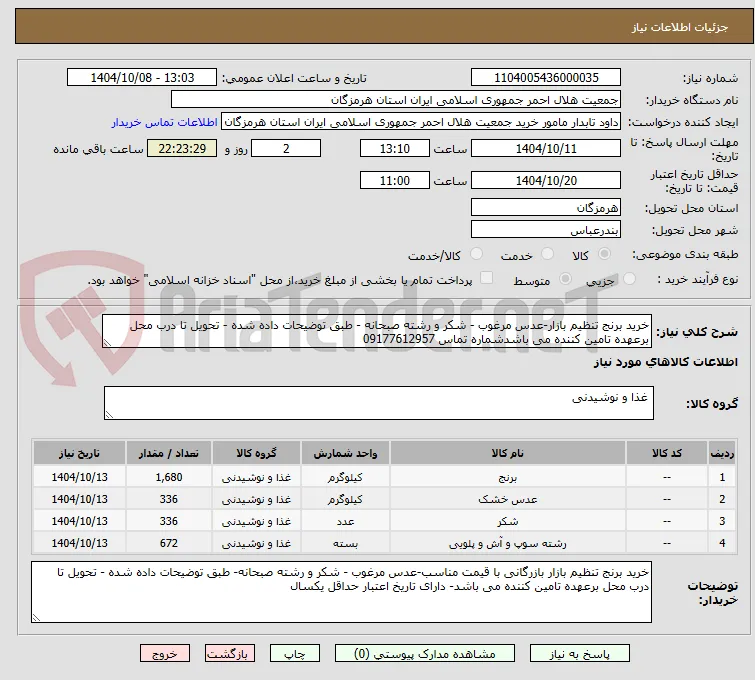Click the validity time field 11:00
This screenshot has width=755, height=680.
(x=394, y=181)
